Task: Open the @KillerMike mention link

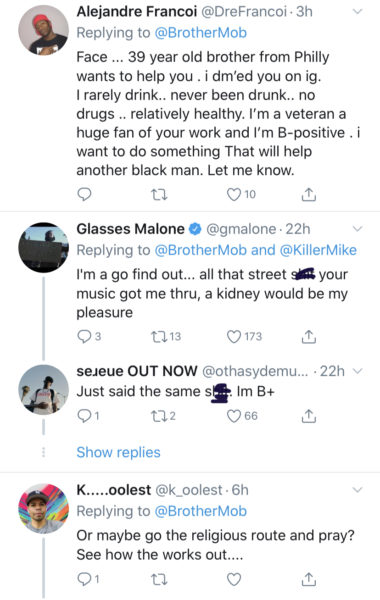Action: (318, 250)
